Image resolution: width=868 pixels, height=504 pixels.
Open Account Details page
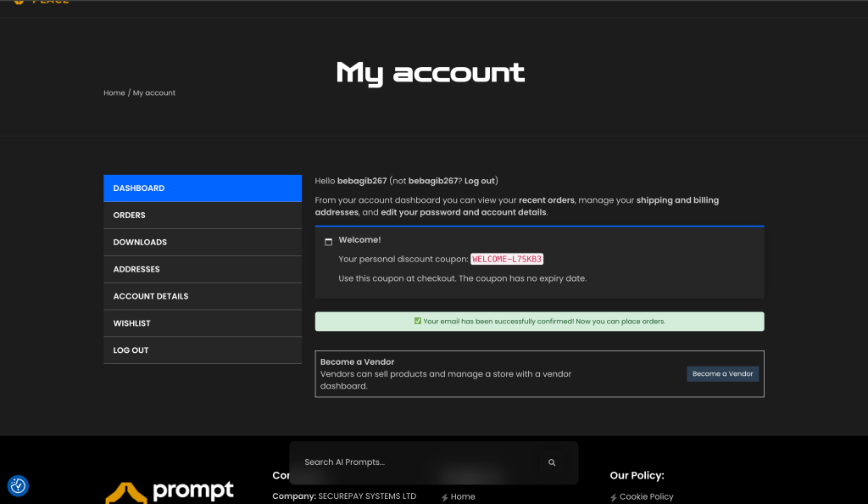[203, 297]
